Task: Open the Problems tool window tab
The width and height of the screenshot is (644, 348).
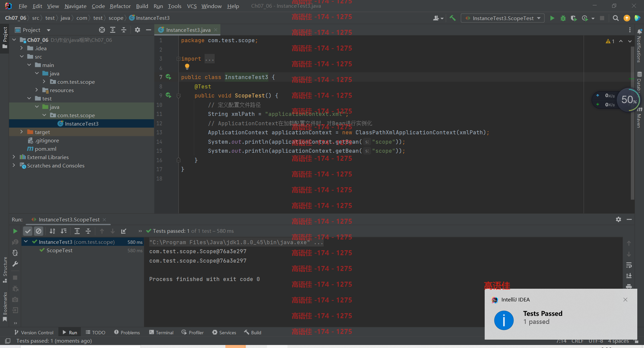Action: (127, 332)
